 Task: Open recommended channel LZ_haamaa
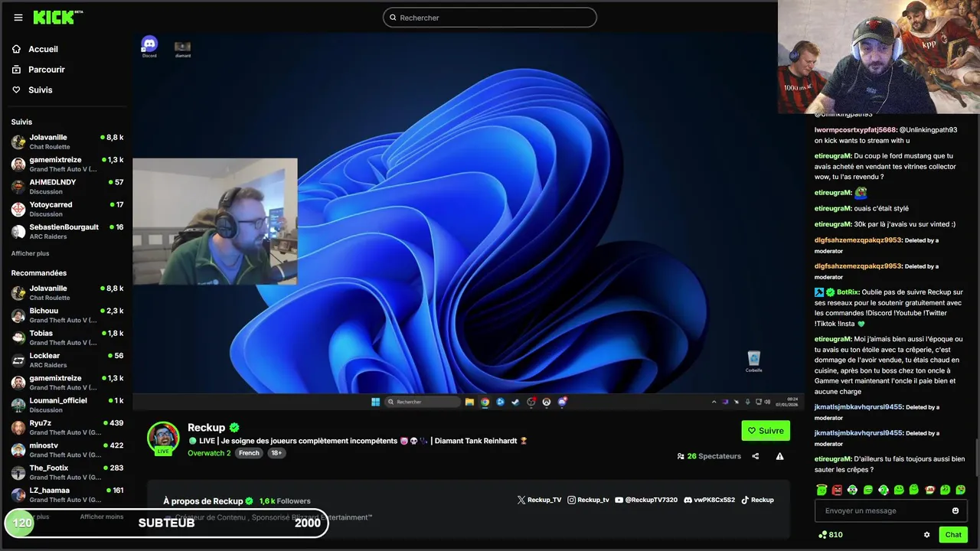(67, 494)
